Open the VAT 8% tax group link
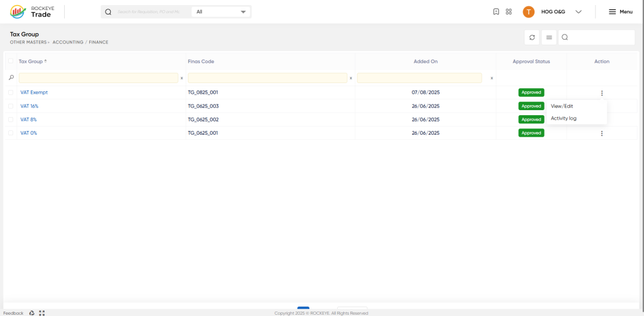Screen dimensions: 644x316 (x=29, y=120)
